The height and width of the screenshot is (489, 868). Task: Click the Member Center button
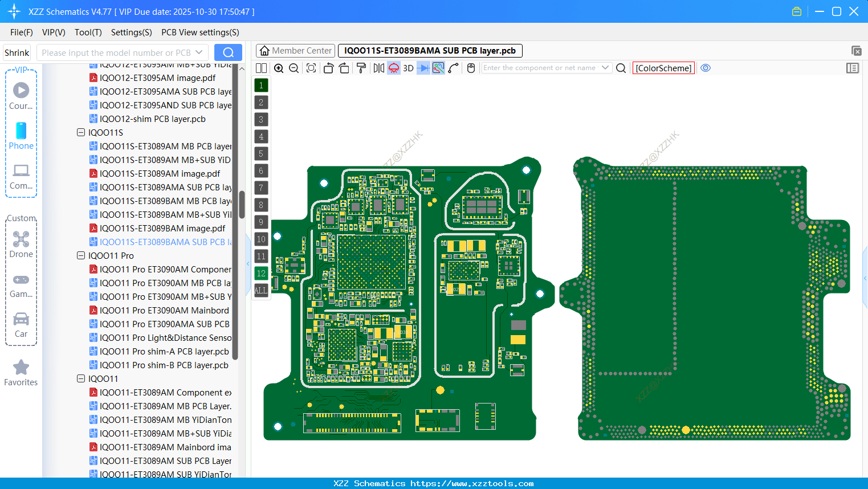[295, 50]
